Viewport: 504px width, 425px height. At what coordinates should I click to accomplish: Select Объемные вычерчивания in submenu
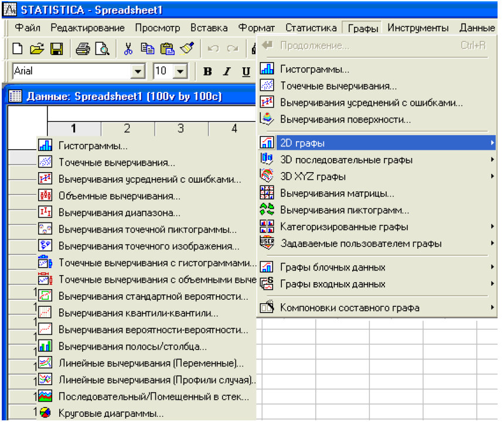pyautogui.click(x=147, y=196)
